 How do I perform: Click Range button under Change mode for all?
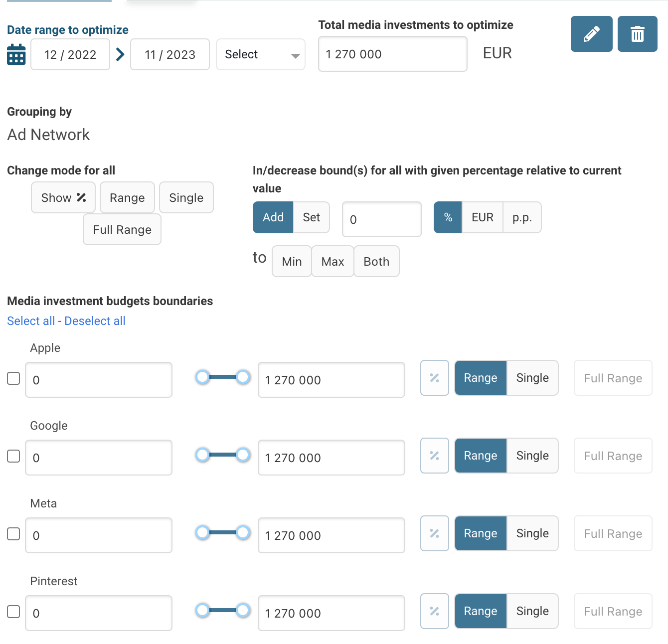pos(127,197)
